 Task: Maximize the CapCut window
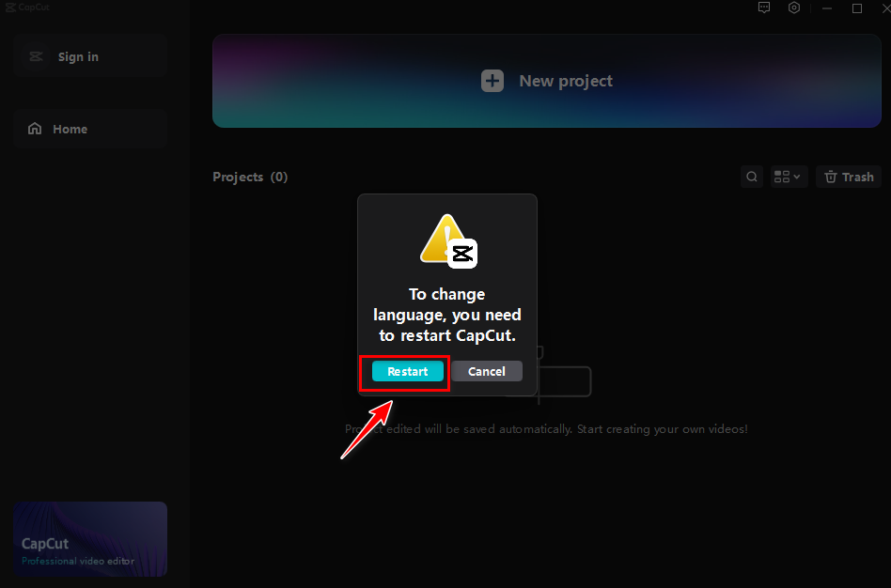point(857,8)
